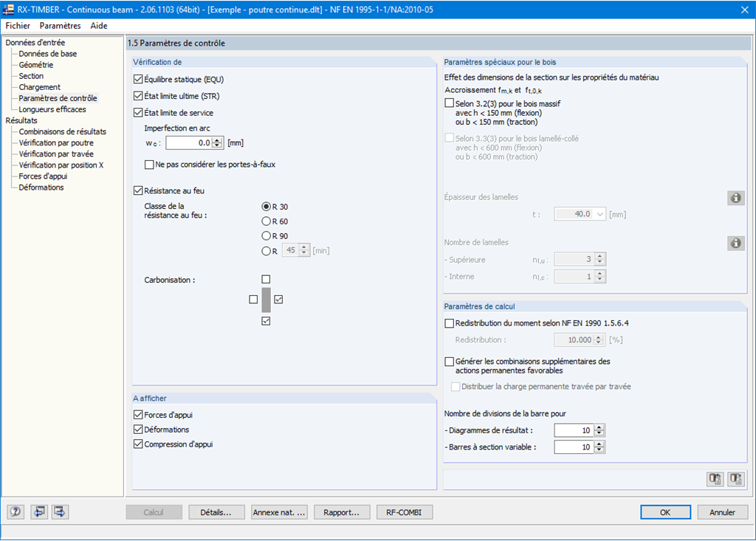
Task: Enable 'Redistribution du moment selon NF EN 1990'
Action: pos(449,323)
